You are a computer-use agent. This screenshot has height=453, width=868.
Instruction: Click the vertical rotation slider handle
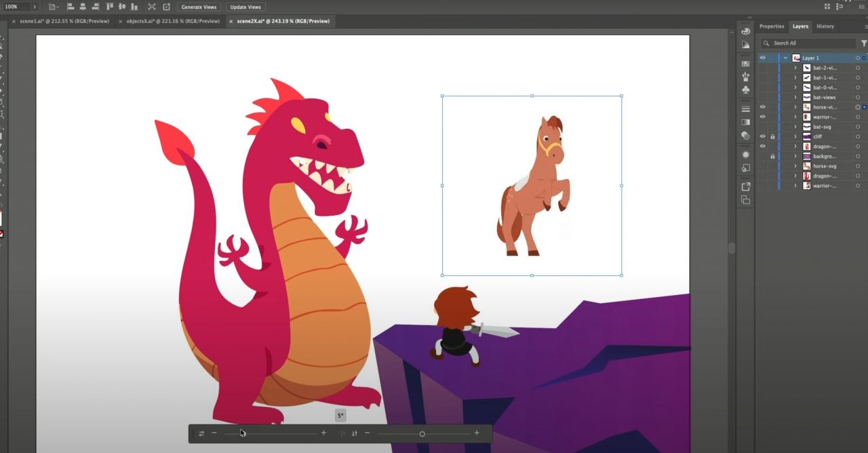pos(422,434)
